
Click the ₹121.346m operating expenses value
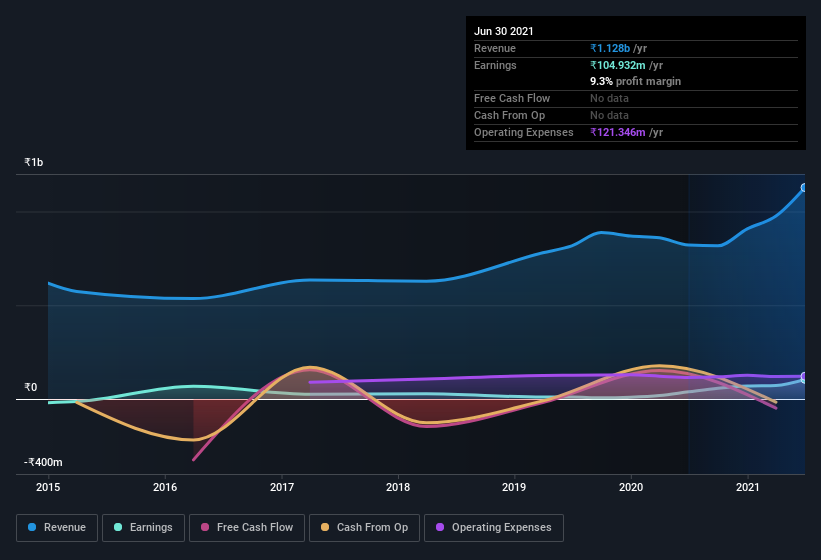[x=618, y=132]
